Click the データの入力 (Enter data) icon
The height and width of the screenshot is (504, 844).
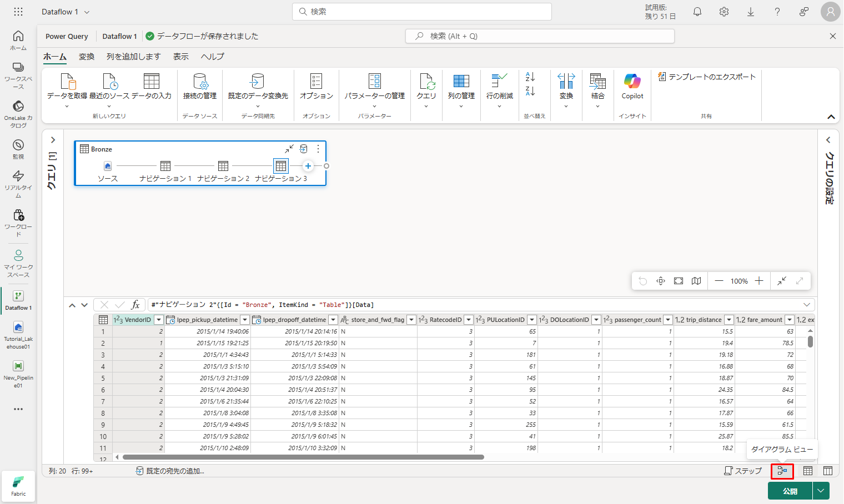click(x=151, y=82)
